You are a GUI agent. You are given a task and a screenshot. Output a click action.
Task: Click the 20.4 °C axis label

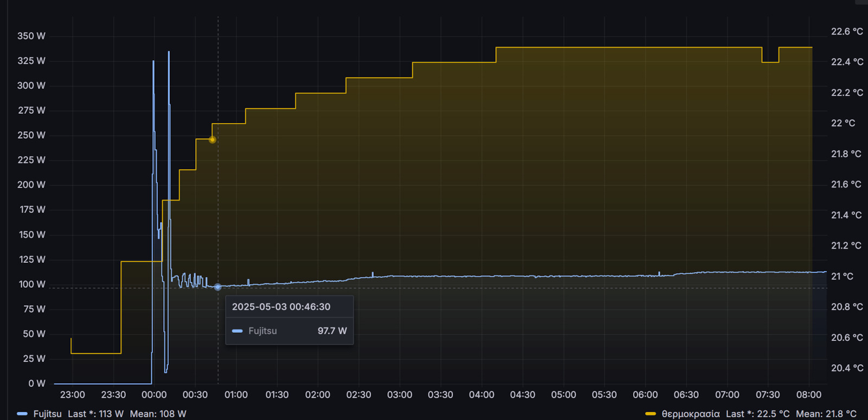click(x=847, y=368)
